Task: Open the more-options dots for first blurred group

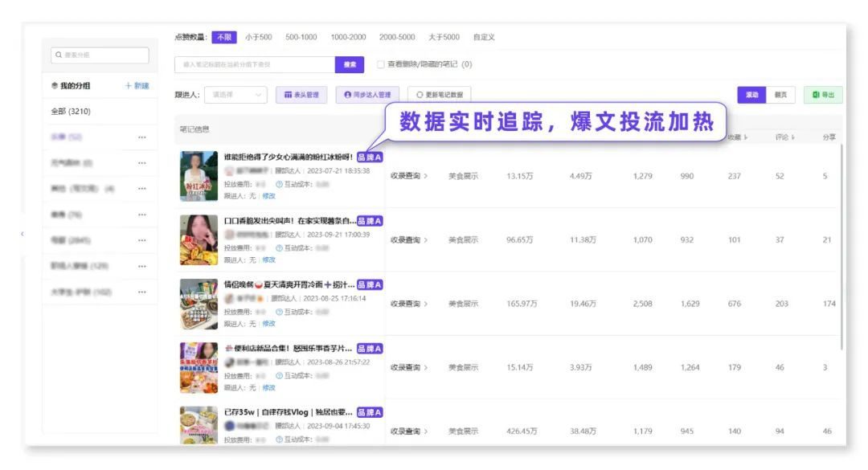Action: pos(142,137)
